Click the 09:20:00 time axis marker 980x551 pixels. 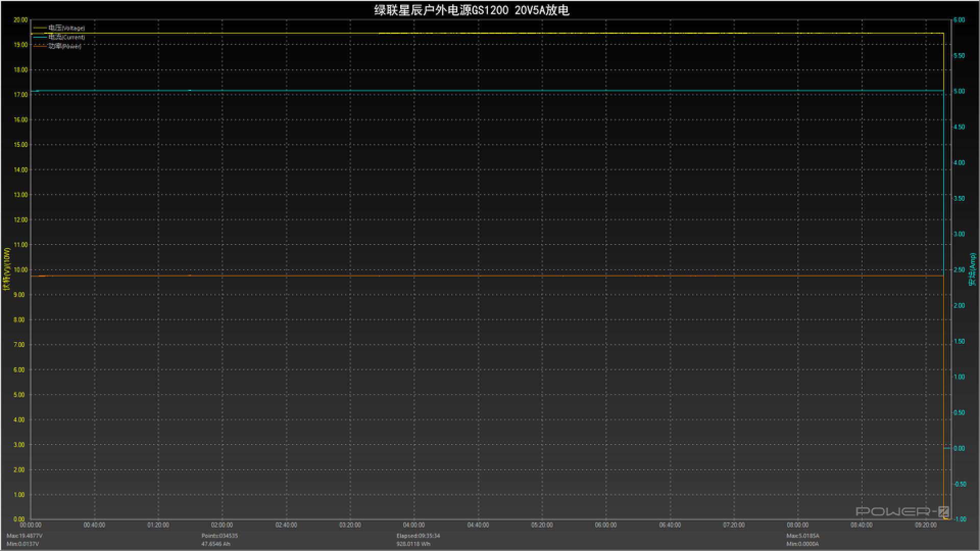click(925, 525)
